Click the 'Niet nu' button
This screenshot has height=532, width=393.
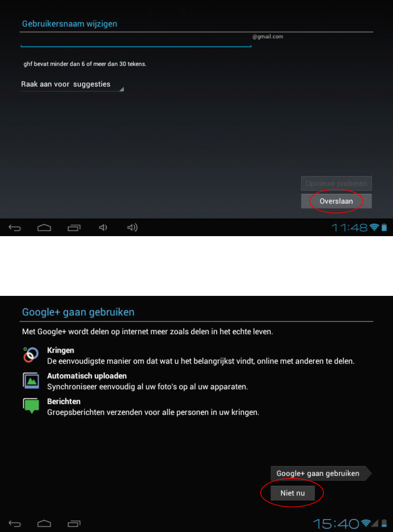[x=292, y=493]
